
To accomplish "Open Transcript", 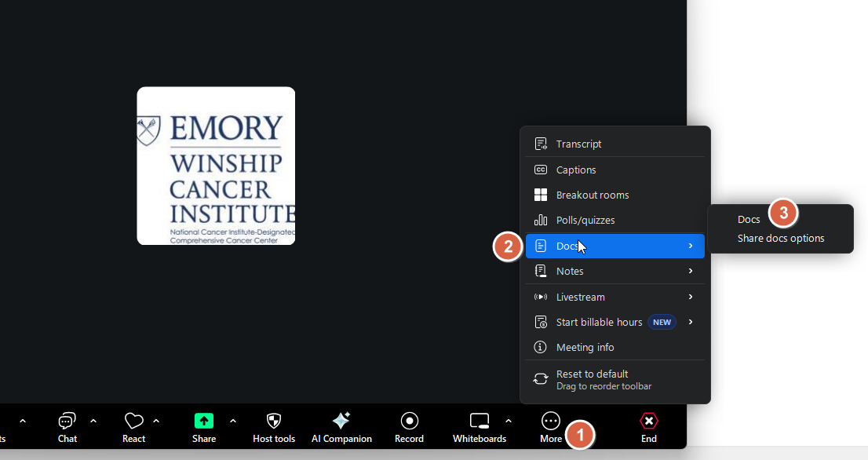I will click(x=578, y=144).
